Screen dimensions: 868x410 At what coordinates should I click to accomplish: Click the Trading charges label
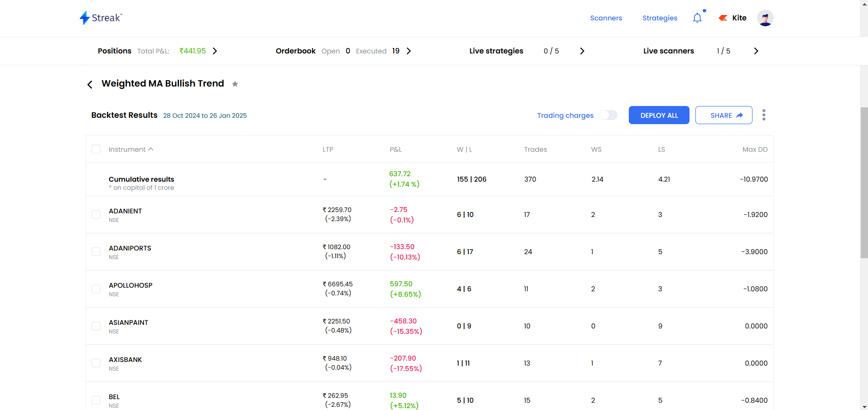(565, 116)
